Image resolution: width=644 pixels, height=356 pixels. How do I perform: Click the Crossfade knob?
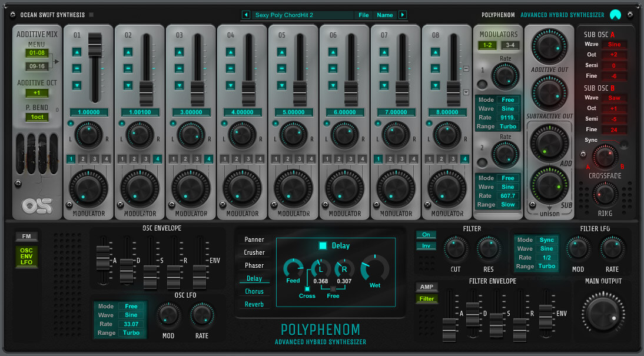click(x=605, y=158)
